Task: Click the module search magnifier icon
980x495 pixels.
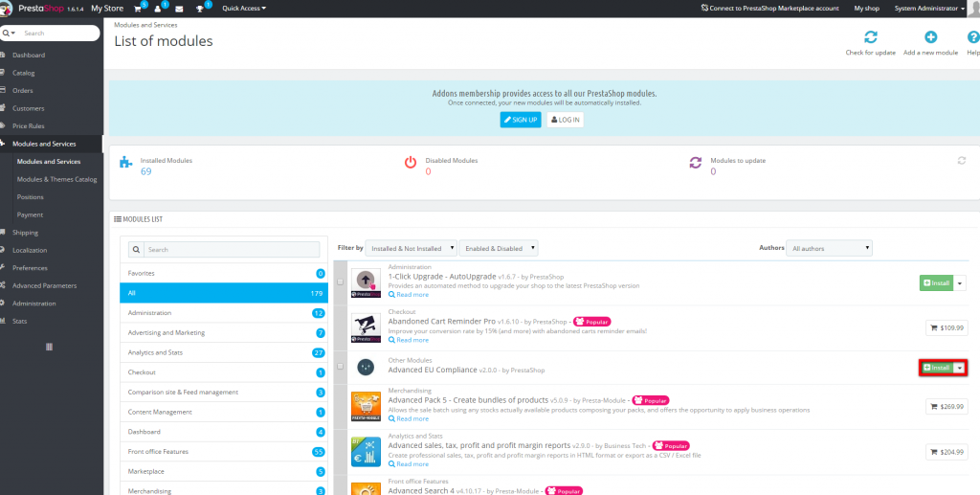Action: click(136, 249)
